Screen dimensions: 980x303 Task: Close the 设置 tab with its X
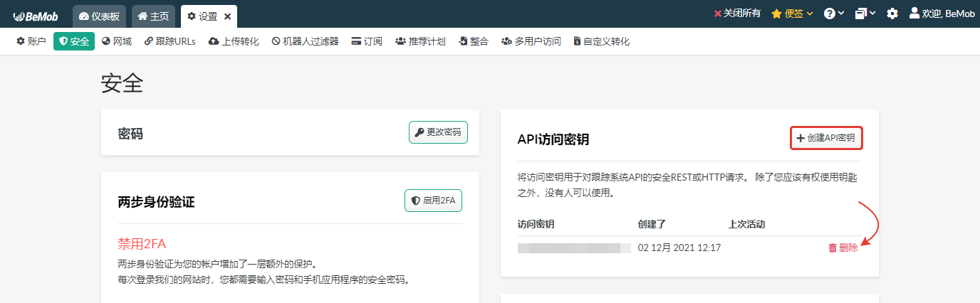coord(227,16)
